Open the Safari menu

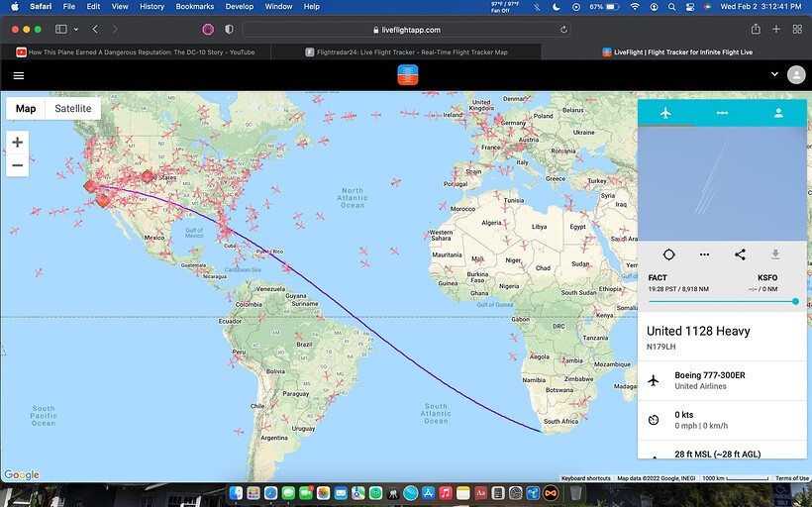point(41,6)
